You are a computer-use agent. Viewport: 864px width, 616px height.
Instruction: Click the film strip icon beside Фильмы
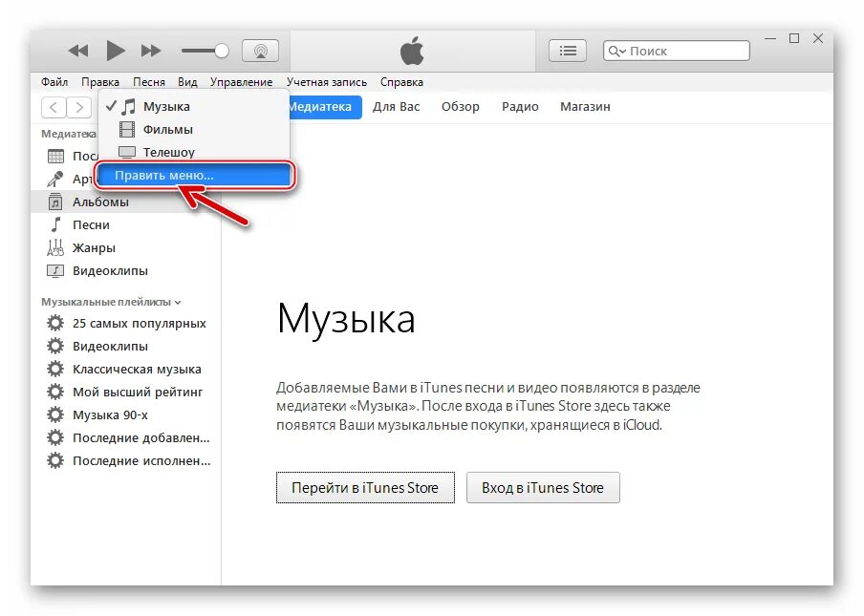point(127,129)
